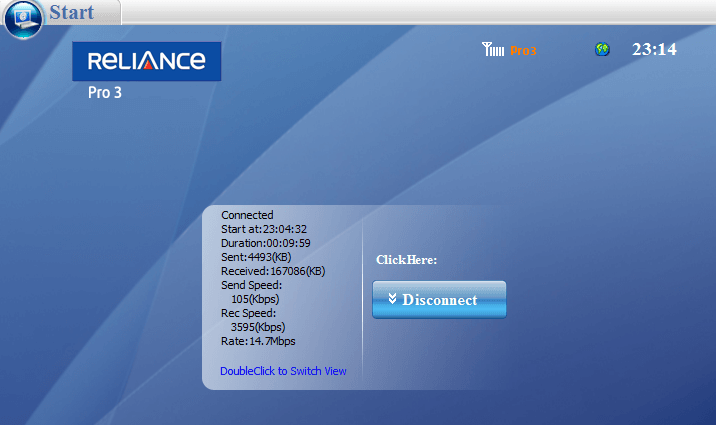Click the Received:167086(KB) value
Viewport: 716px width, 425px height.
click(x=273, y=271)
